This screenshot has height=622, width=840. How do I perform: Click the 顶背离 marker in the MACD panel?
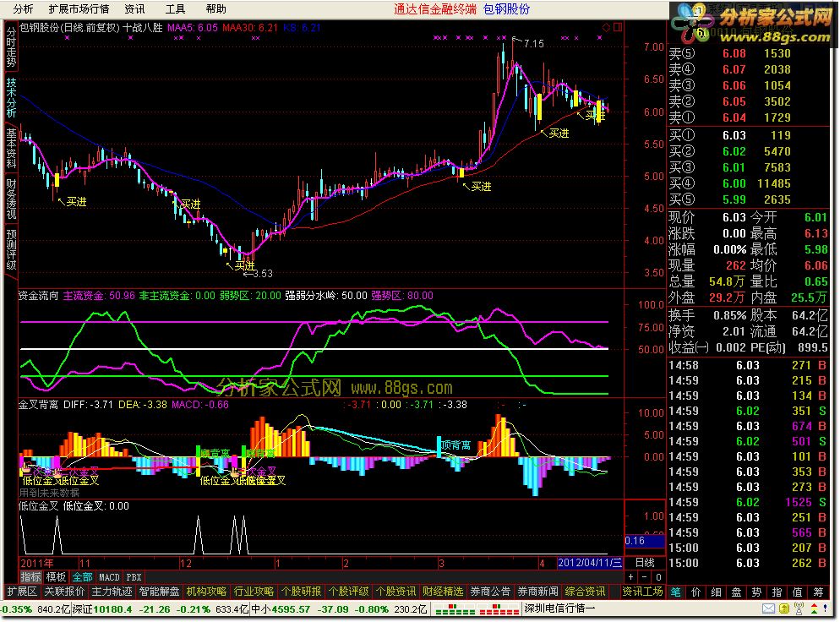(x=455, y=445)
